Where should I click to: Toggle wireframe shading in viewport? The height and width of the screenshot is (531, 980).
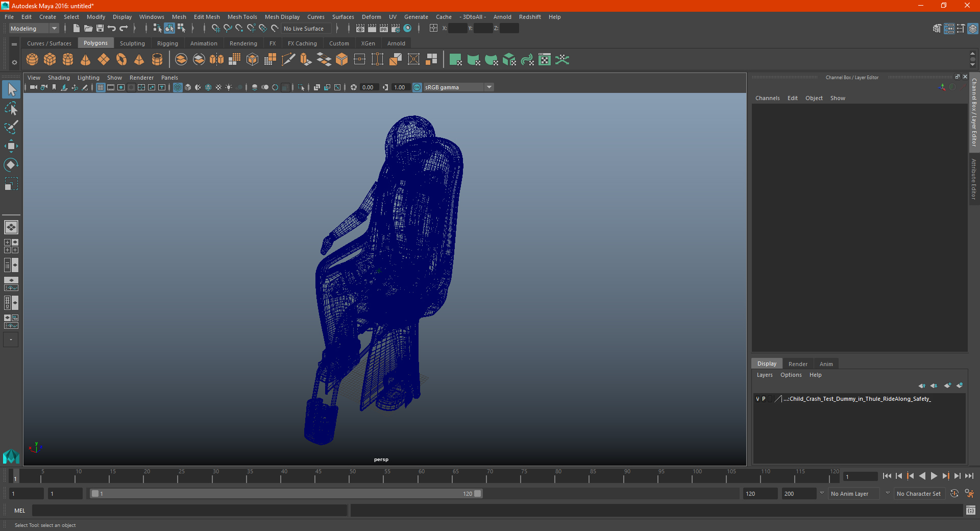178,87
